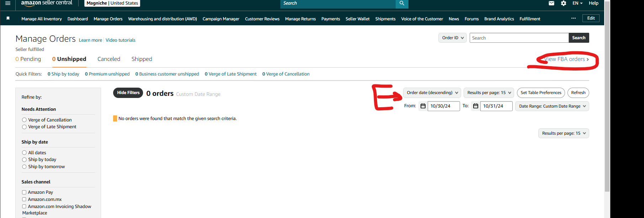Open Manage All Inventory in nav bar
The image size is (644, 218).
42,19
